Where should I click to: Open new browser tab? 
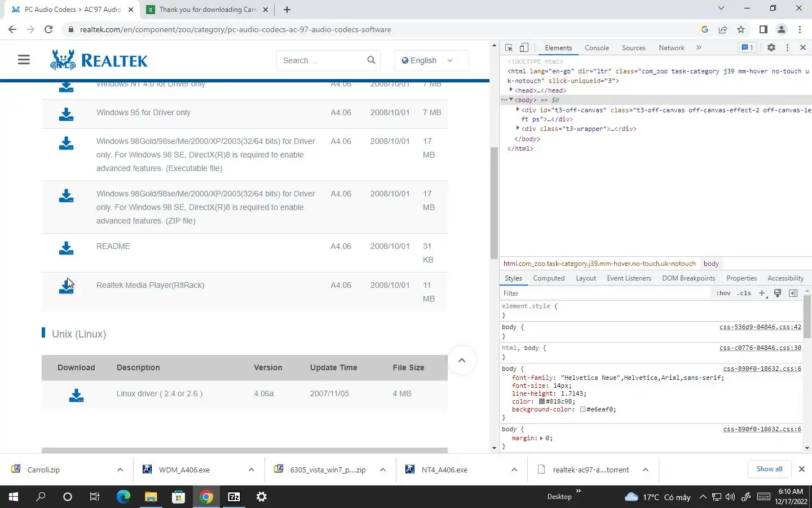coord(286,10)
